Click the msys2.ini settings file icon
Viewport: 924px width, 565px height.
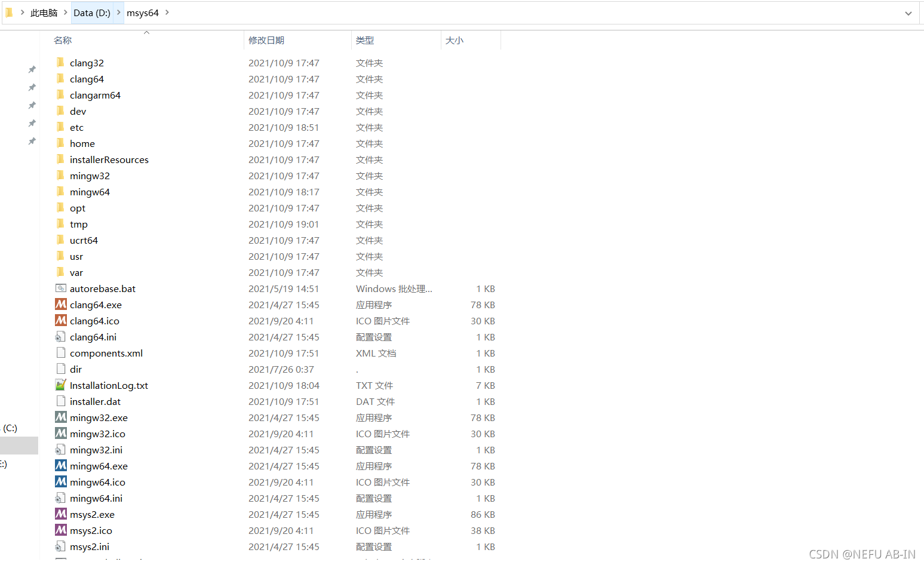point(60,546)
